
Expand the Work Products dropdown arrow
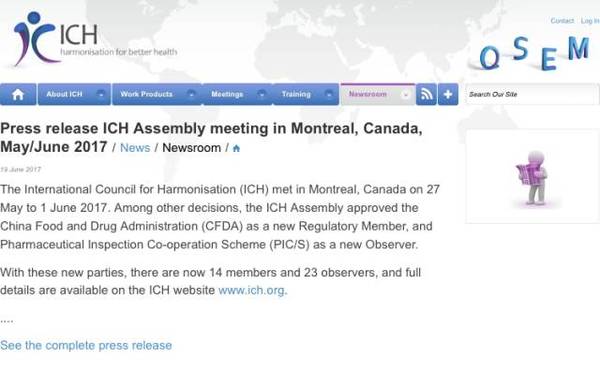click(x=191, y=95)
